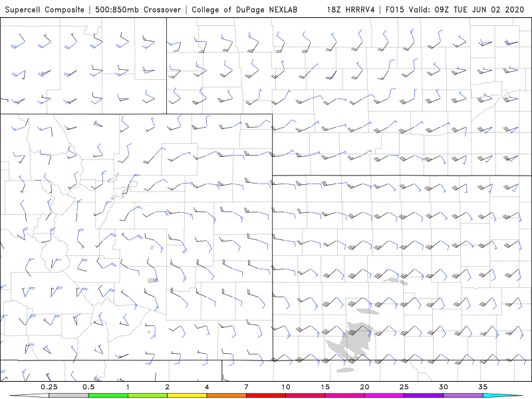This screenshot has width=532, height=399.
Task: Select the yellow color bar segment
Action: 187,396
